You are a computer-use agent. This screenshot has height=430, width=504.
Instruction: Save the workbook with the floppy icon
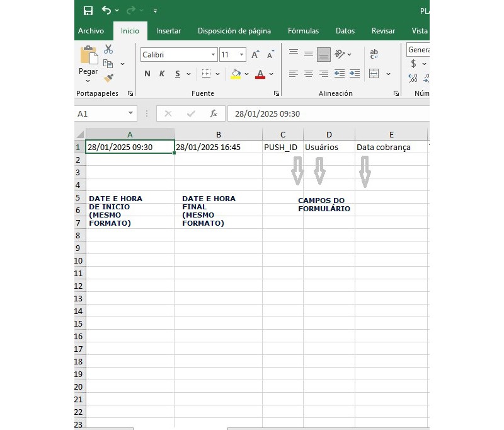[x=88, y=11]
